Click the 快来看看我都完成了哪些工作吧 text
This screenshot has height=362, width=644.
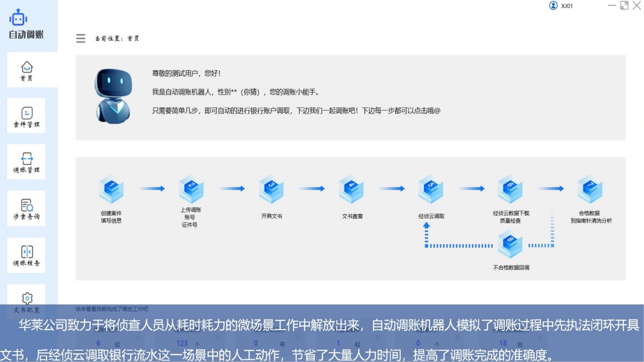[112, 309]
